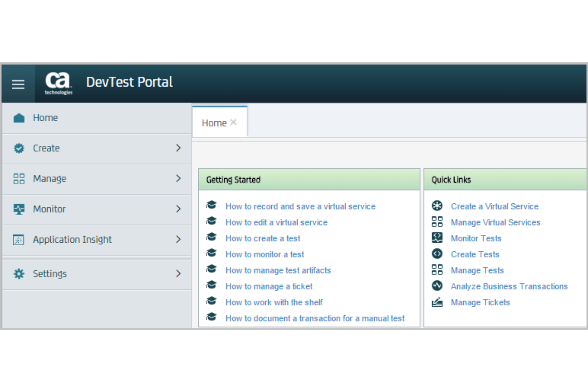This screenshot has height=392, width=588.
Task: Open How to manage test artifacts link
Action: click(278, 270)
